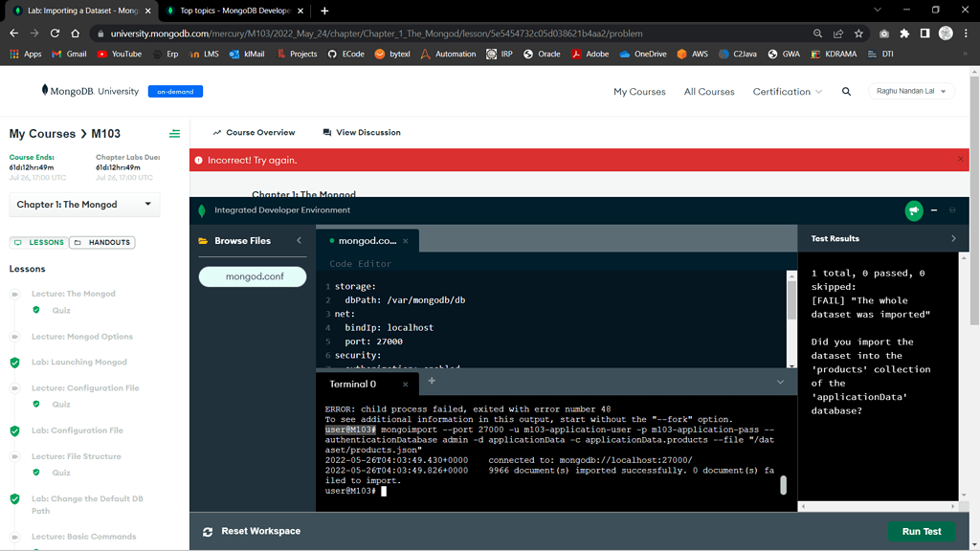Close the mongod.conf editor tab

coord(406,241)
